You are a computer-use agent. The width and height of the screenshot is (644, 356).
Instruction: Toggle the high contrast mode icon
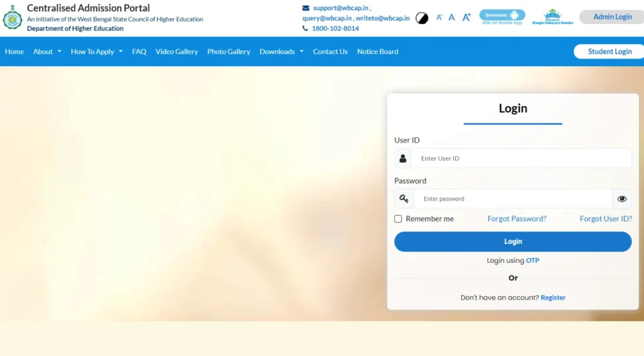[422, 18]
